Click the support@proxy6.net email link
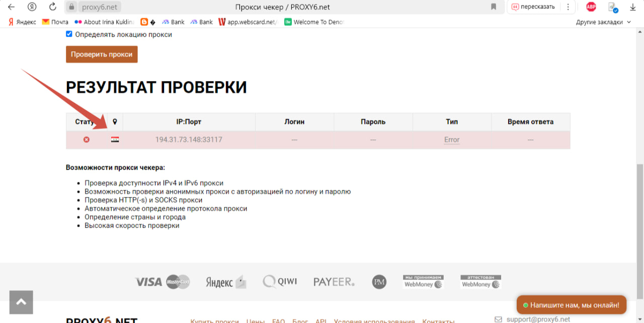The image size is (644, 323). click(538, 319)
